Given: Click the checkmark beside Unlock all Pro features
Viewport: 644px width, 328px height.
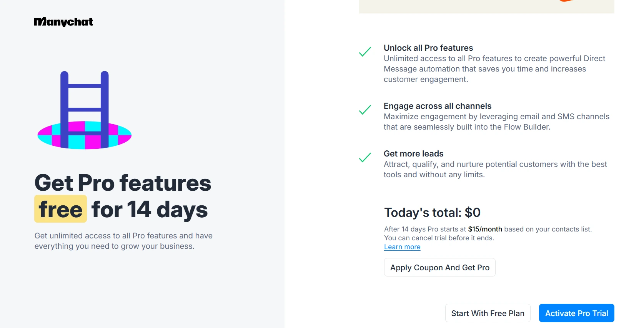Looking at the screenshot, I should [365, 52].
